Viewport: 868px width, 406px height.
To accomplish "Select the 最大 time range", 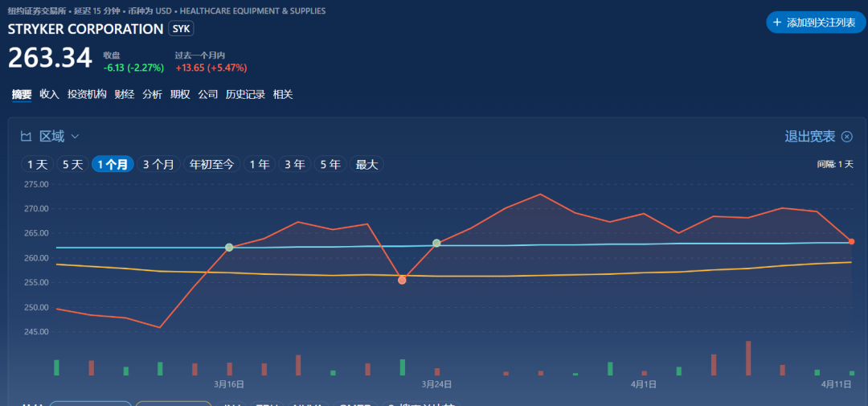I will coord(366,165).
